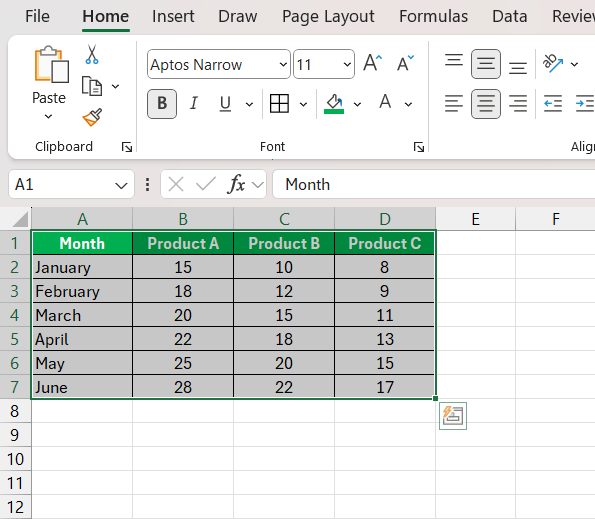
Task: Switch to the Home tab
Action: point(105,16)
